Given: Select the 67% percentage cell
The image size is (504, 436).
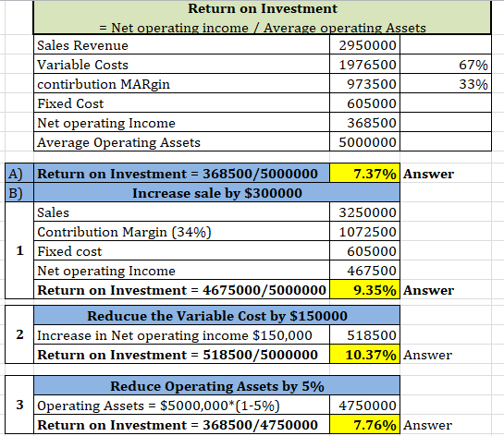Looking at the screenshot, I should click(446, 65).
